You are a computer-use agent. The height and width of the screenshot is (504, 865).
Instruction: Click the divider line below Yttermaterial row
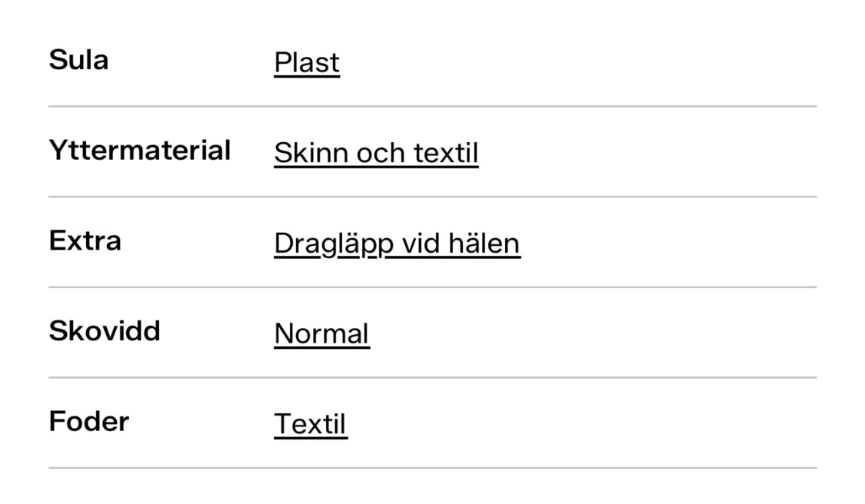coord(432,197)
